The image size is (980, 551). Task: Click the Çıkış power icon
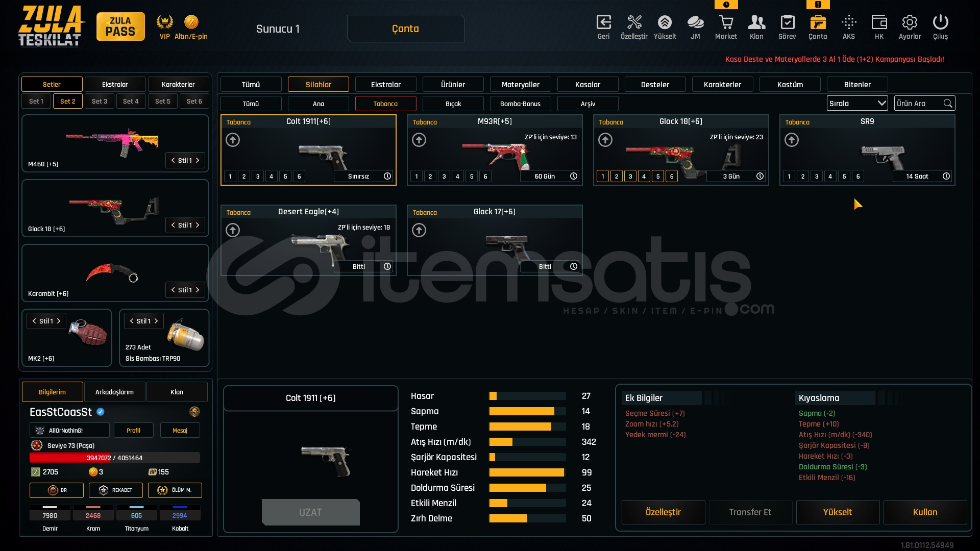pos(940,23)
